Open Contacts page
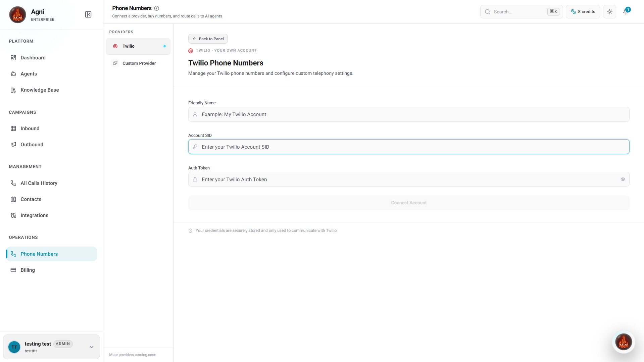Screen dimensions: 644x362 [51, 199]
